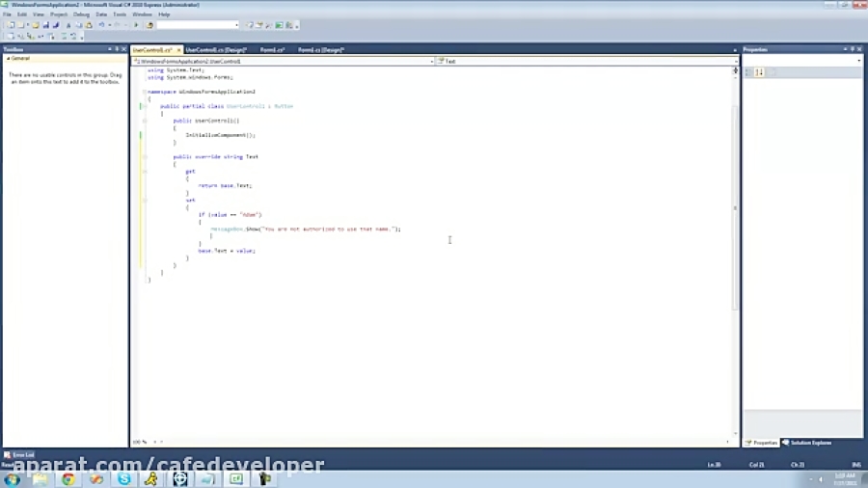This screenshot has height=488, width=868.
Task: Click the Redo toolbar icon
Action: click(118, 25)
